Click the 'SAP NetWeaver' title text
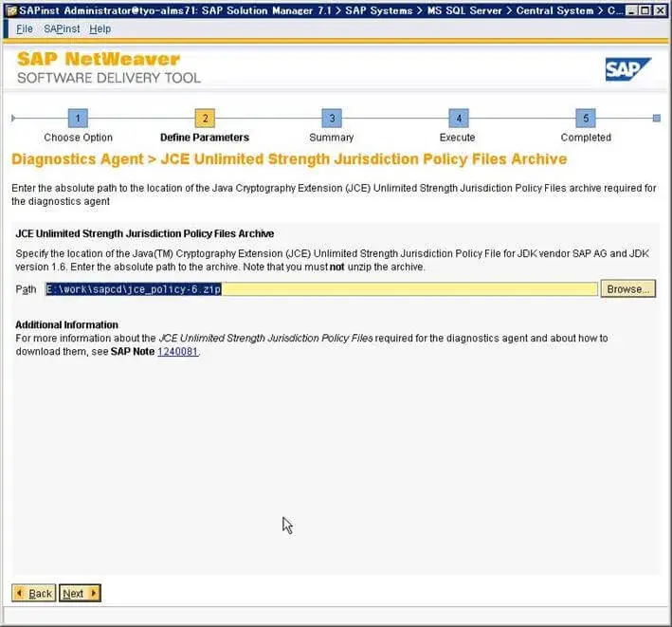Image resolution: width=672 pixels, height=627 pixels. click(99, 59)
